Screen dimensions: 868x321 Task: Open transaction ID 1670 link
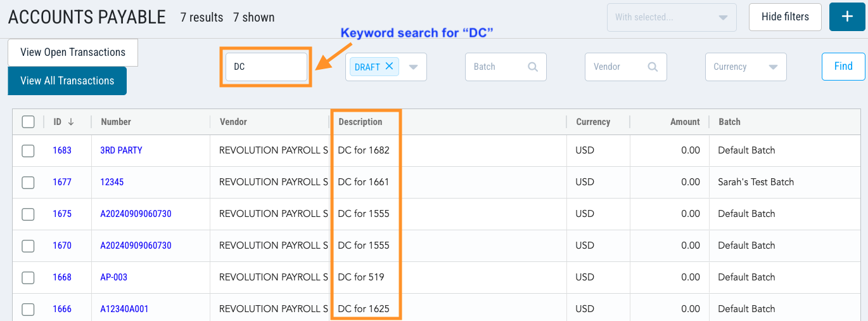pyautogui.click(x=62, y=246)
